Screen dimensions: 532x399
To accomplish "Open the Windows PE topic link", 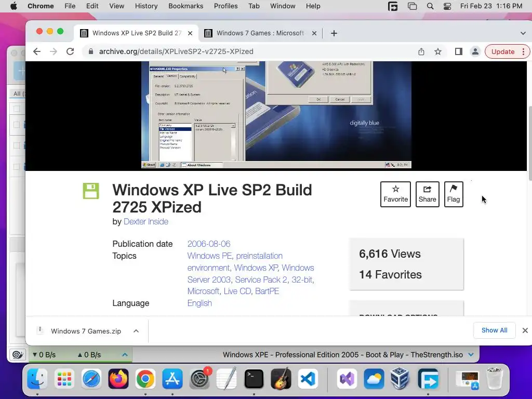I will pos(209,256).
